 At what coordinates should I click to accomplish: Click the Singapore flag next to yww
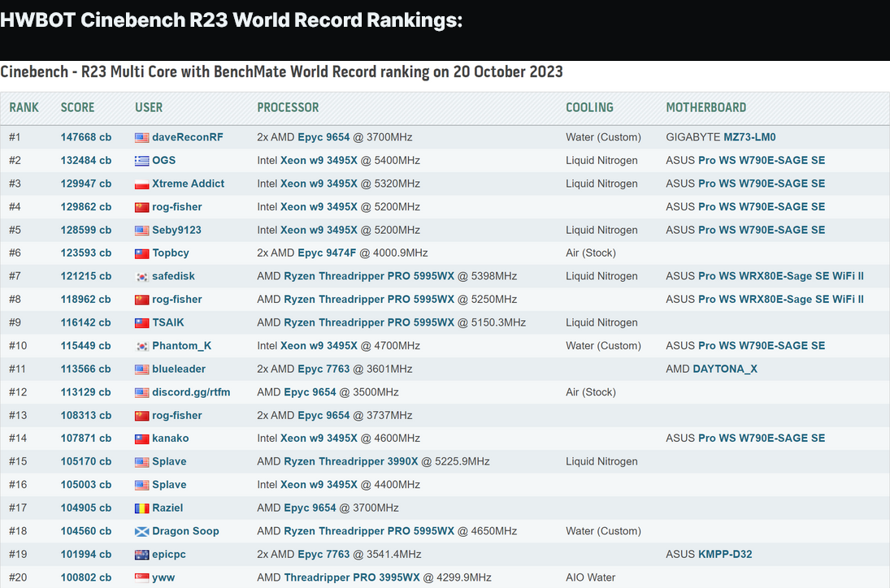click(x=142, y=577)
